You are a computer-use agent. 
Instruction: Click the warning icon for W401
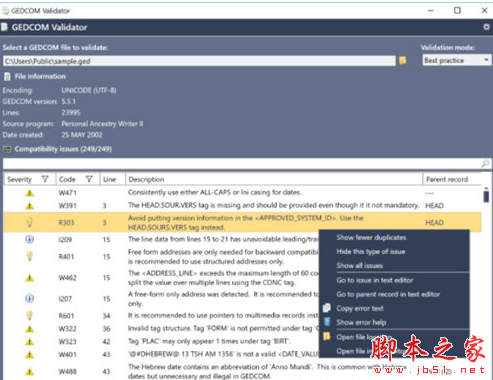pyautogui.click(x=29, y=355)
